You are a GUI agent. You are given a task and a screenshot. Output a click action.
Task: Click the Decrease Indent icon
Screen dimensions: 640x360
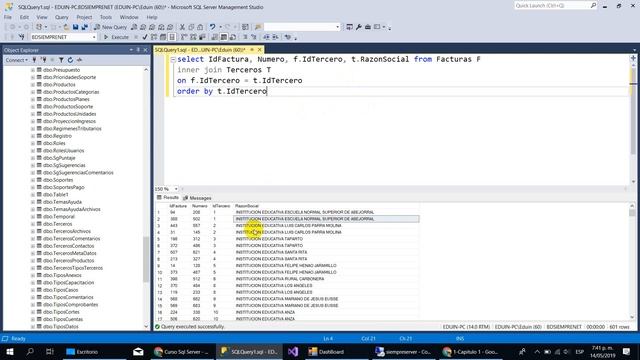point(266,37)
